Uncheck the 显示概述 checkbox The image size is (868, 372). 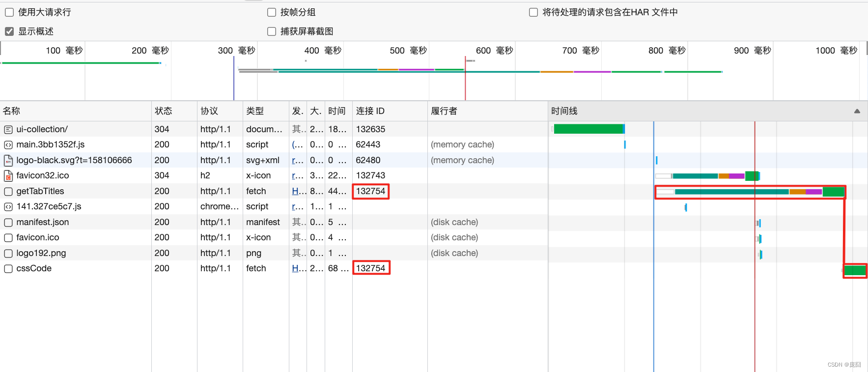(9, 31)
